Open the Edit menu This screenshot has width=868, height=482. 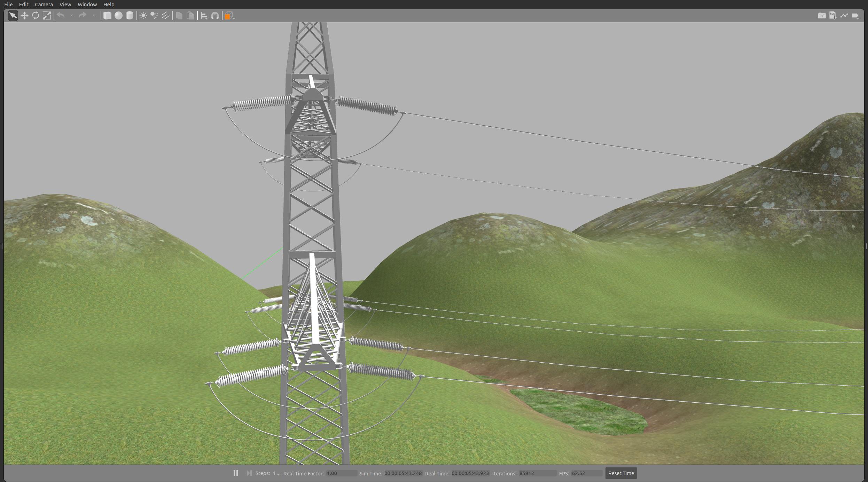pyautogui.click(x=24, y=5)
